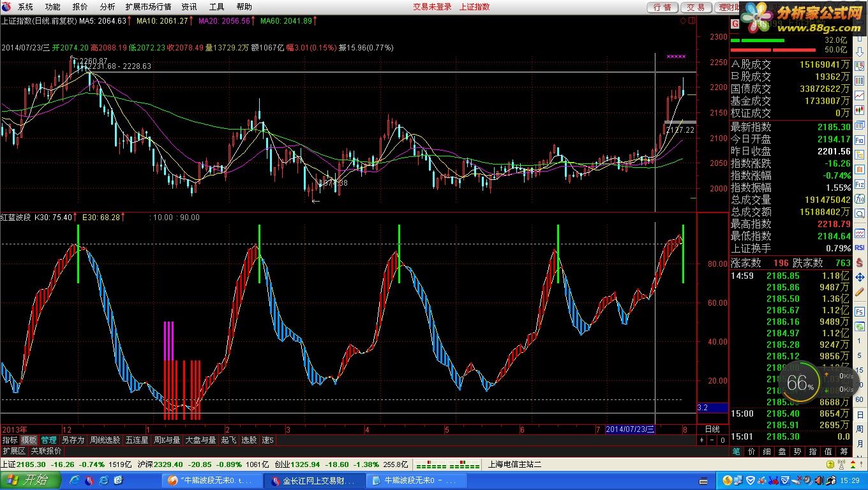Select the 筹 tab under tick list
Screen dimensions: 868x490
click(844, 452)
